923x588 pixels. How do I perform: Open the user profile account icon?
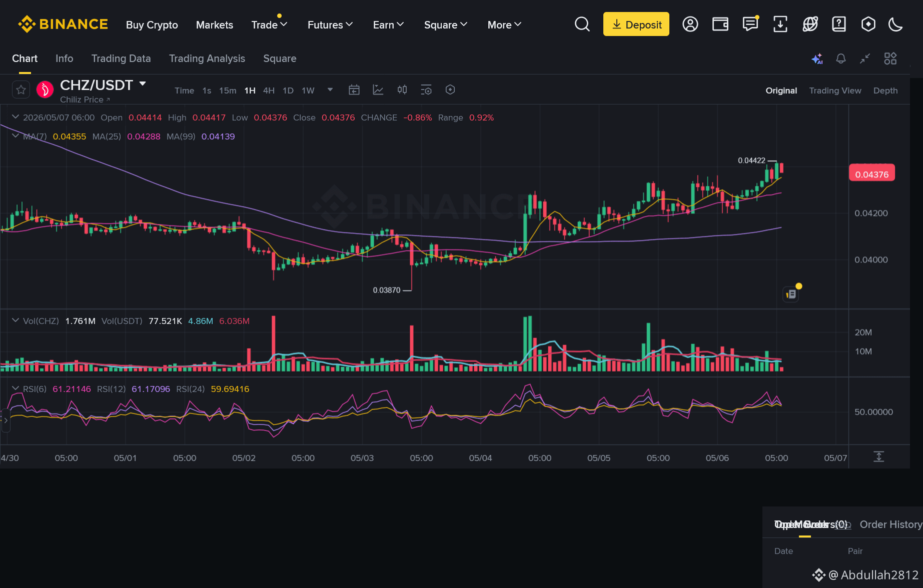[x=690, y=24]
